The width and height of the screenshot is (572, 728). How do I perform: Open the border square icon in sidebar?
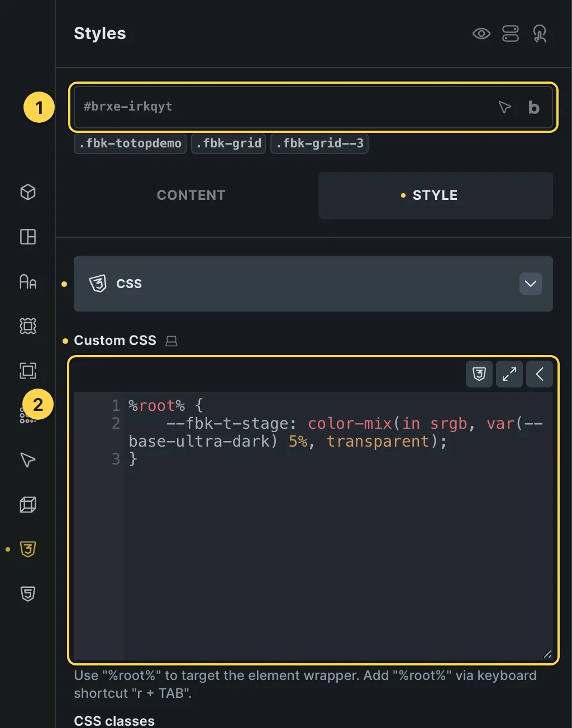tap(28, 371)
